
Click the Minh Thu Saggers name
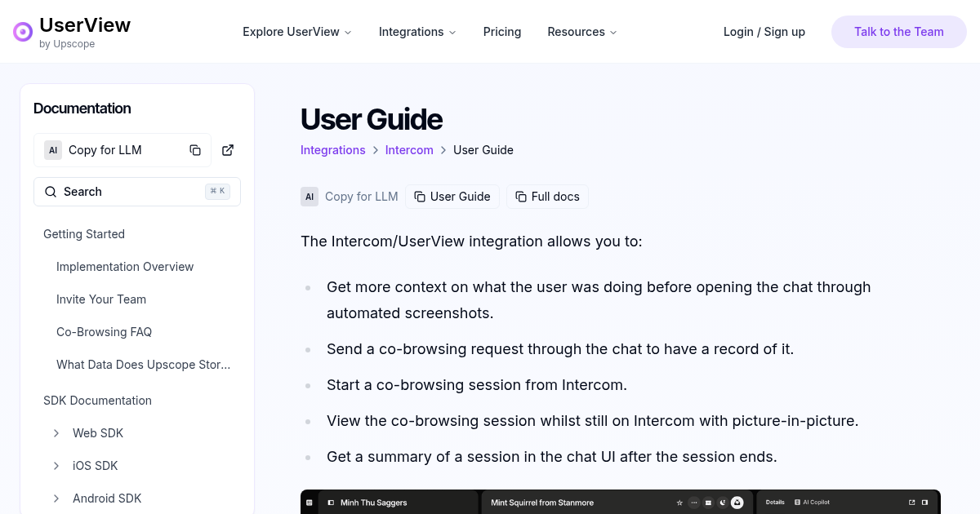tap(374, 503)
